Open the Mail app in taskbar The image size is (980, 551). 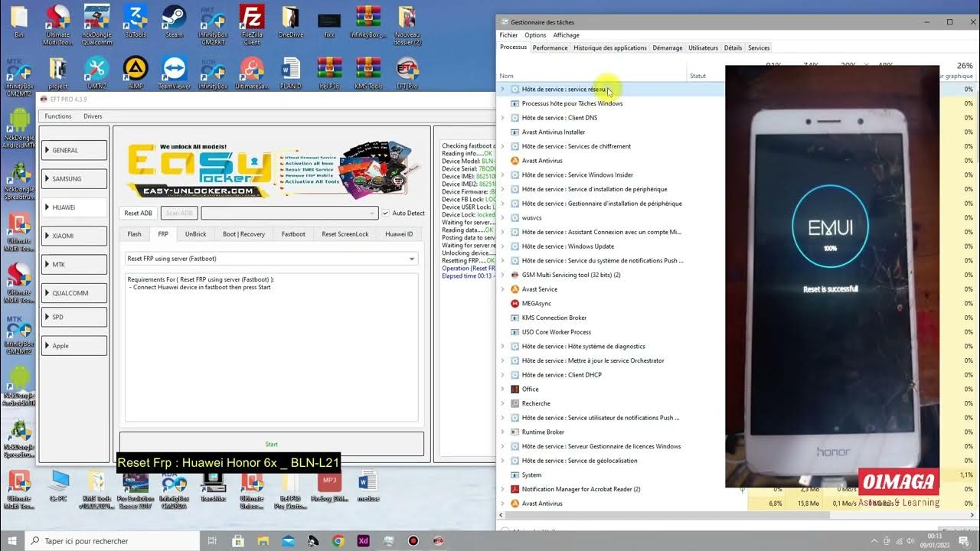pyautogui.click(x=288, y=541)
